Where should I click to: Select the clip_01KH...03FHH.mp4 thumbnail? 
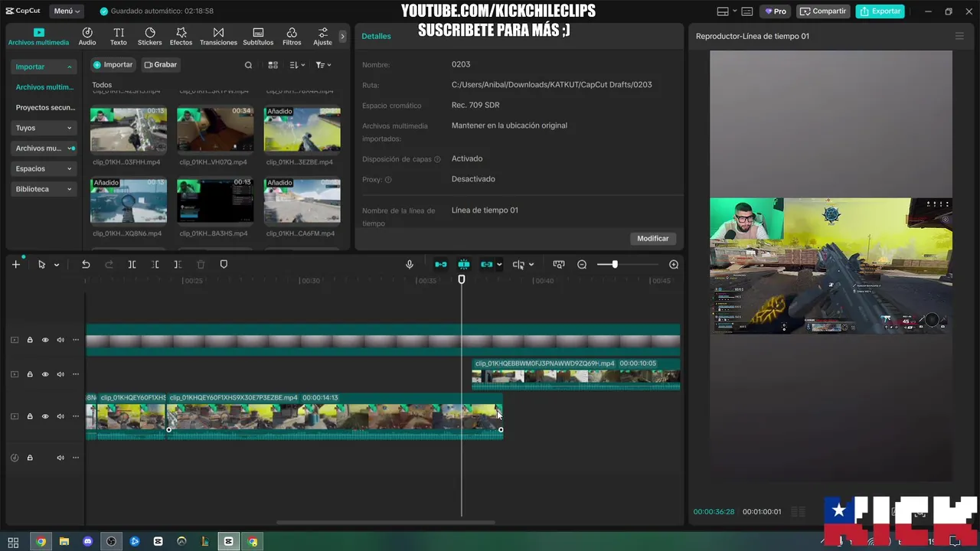pyautogui.click(x=129, y=129)
